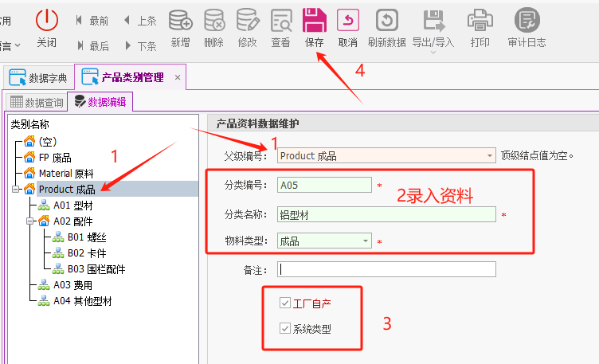Close the 产品类别管理 tab

(178, 77)
